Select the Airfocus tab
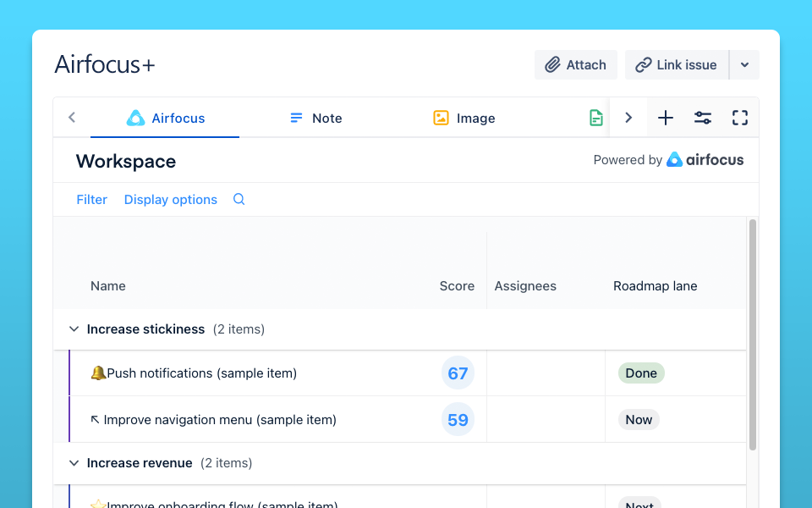Image resolution: width=812 pixels, height=508 pixels. pos(165,119)
